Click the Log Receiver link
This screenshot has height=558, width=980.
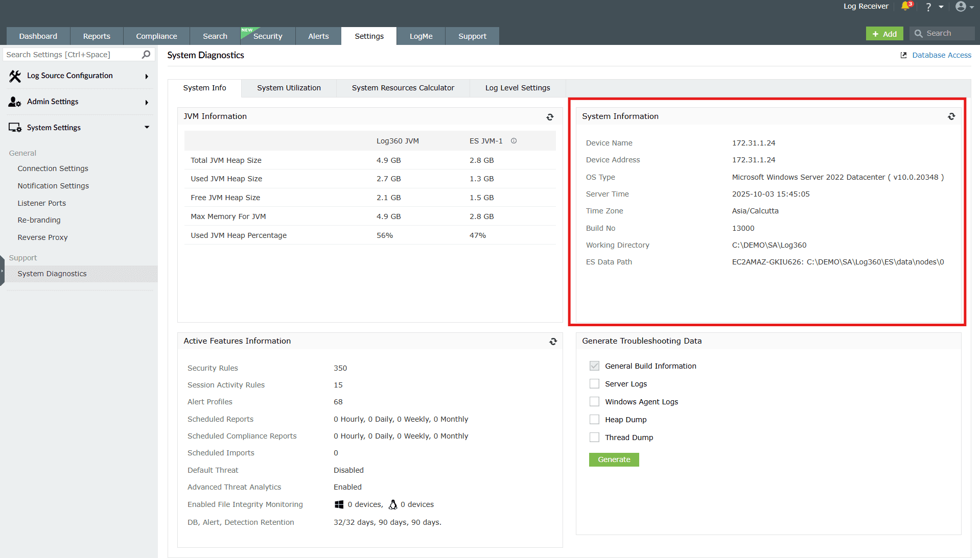(x=866, y=6)
